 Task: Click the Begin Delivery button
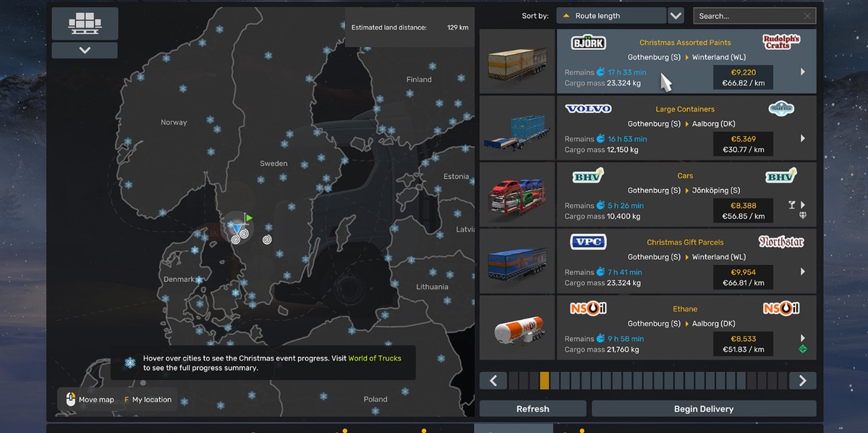[x=704, y=409]
